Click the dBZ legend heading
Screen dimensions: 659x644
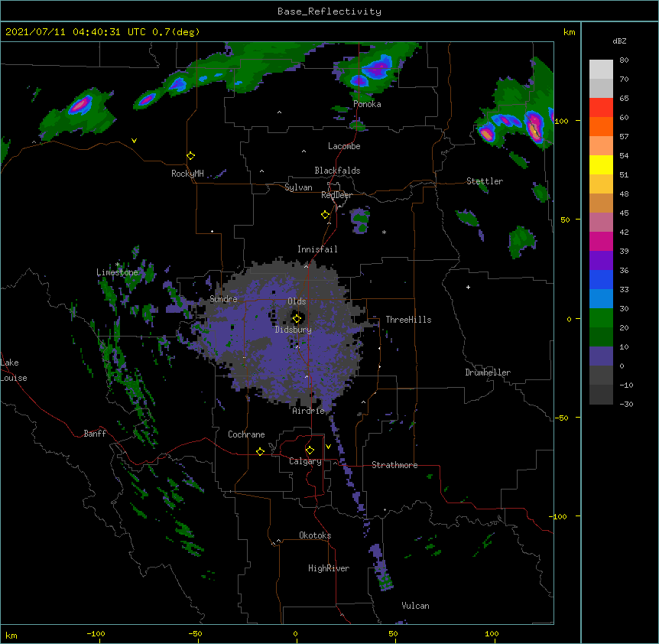(619, 41)
